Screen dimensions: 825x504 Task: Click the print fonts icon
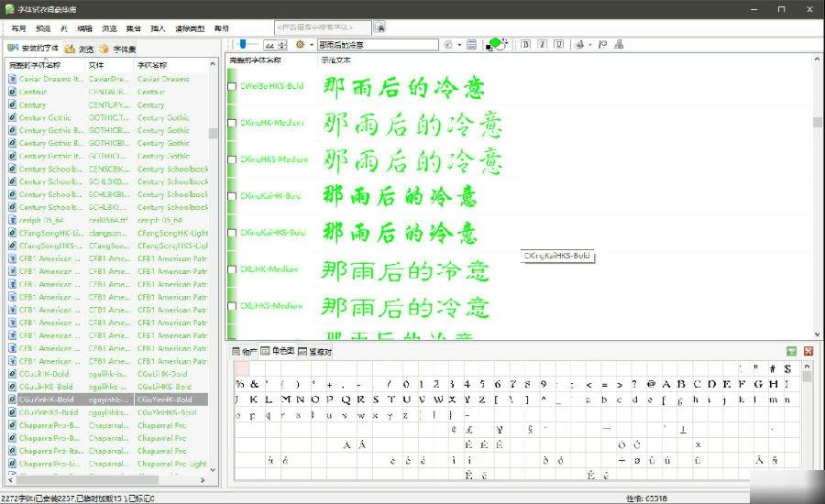click(579, 45)
